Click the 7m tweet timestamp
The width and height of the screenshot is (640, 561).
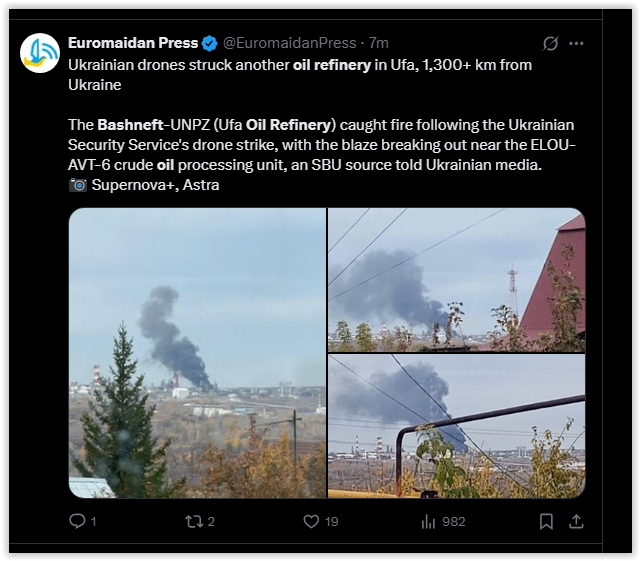point(378,43)
